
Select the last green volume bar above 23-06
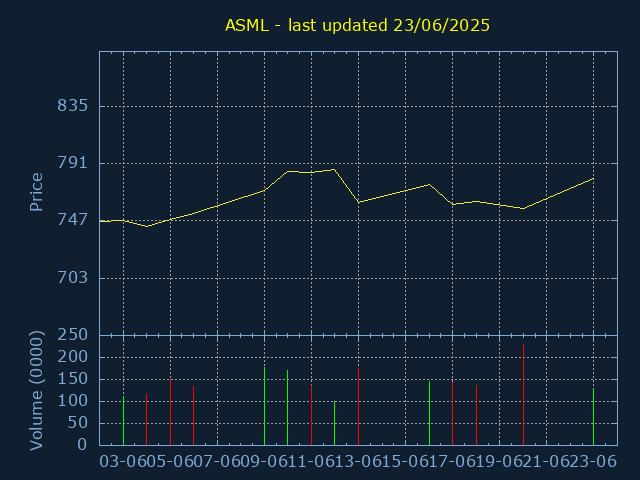coord(593,416)
